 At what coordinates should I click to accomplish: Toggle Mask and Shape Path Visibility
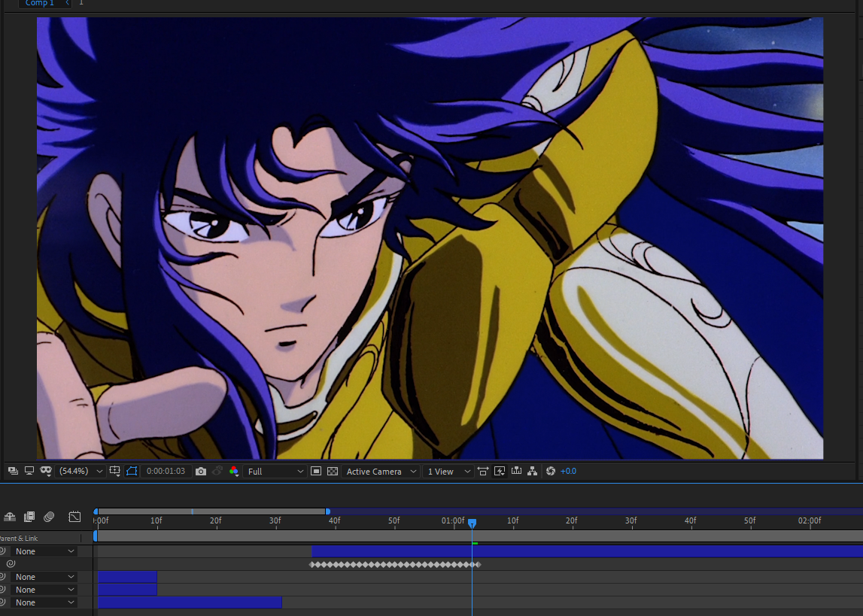pos(132,471)
